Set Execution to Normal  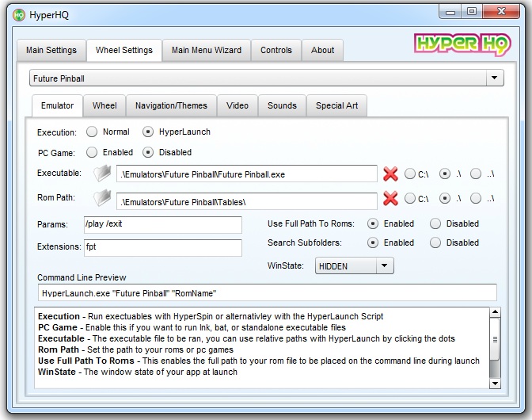[x=92, y=132]
